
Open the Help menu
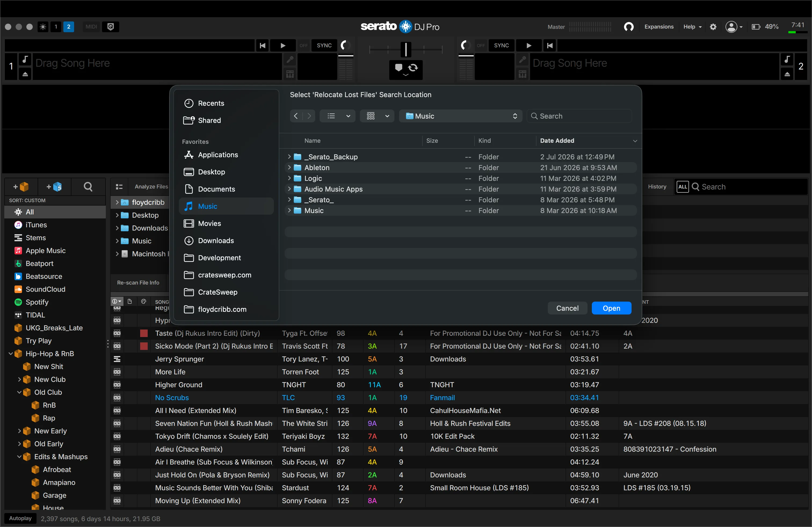(692, 27)
